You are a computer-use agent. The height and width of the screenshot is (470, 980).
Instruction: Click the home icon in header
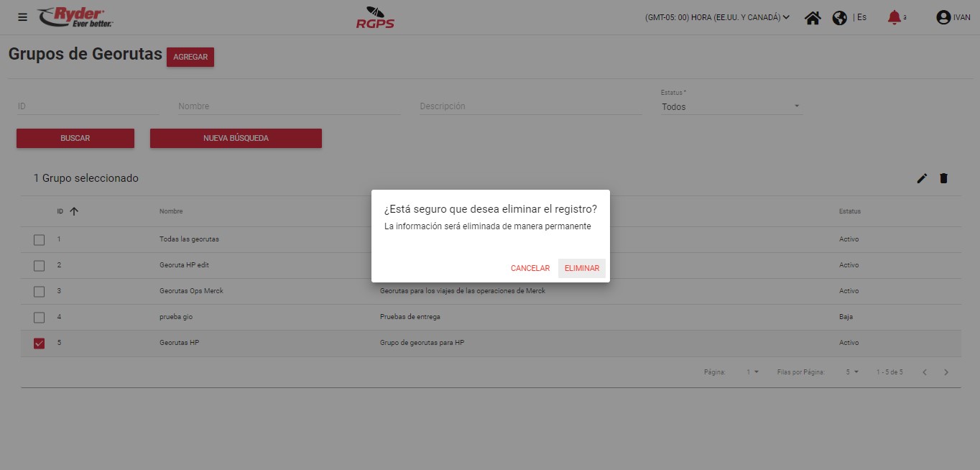813,18
